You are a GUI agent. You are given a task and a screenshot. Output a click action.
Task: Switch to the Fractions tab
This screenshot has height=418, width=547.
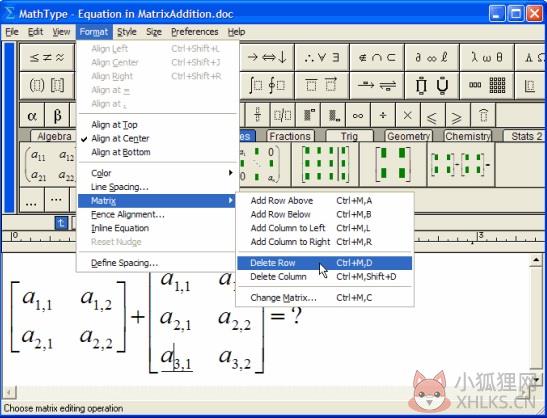[x=290, y=136]
